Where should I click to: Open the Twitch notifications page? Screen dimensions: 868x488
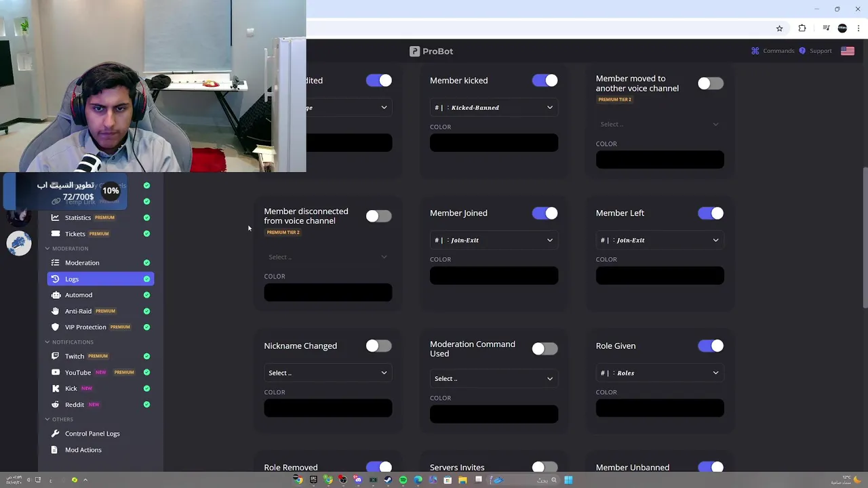click(100, 357)
